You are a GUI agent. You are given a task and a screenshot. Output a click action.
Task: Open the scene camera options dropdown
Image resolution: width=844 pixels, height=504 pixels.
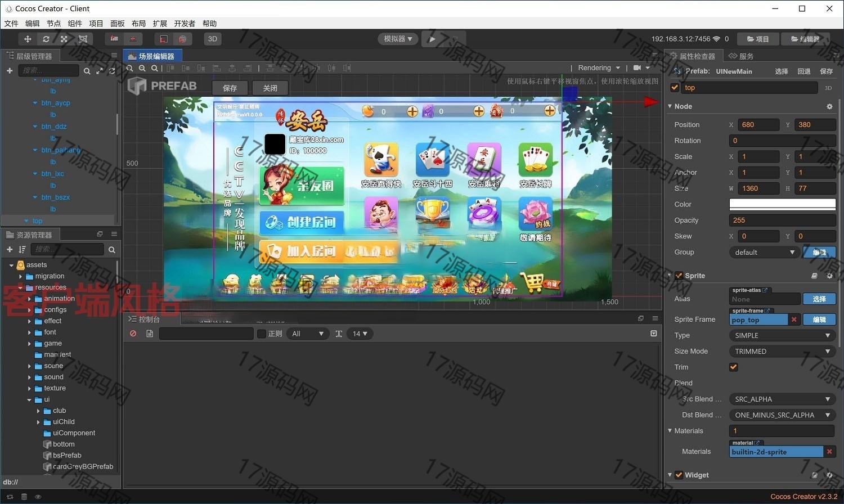pos(641,67)
